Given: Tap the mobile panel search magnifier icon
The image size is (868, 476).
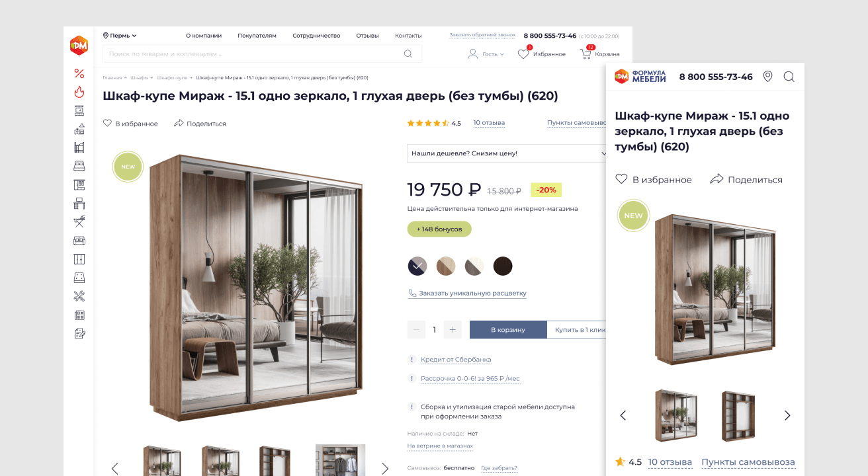Looking at the screenshot, I should click(x=789, y=77).
